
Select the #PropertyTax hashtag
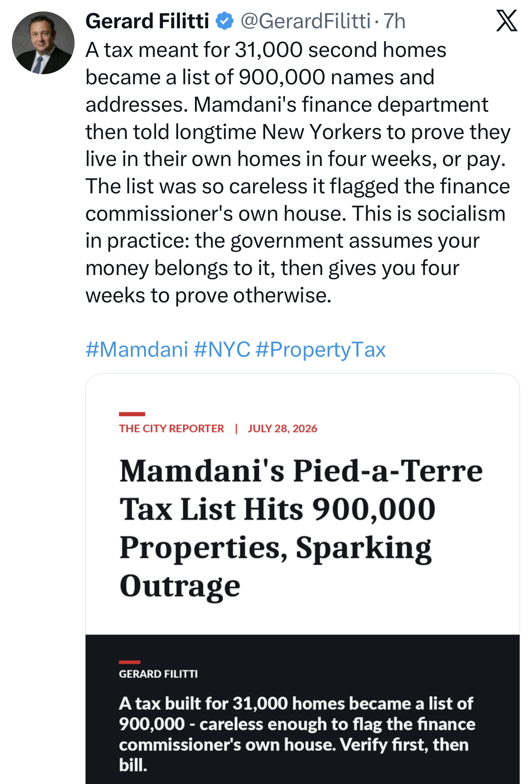(321, 349)
